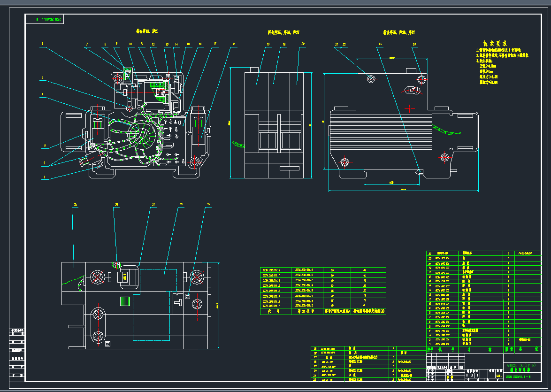Screen dimensions: 551x392
Task: Click the scale value cell in the title block
Action: point(498,376)
